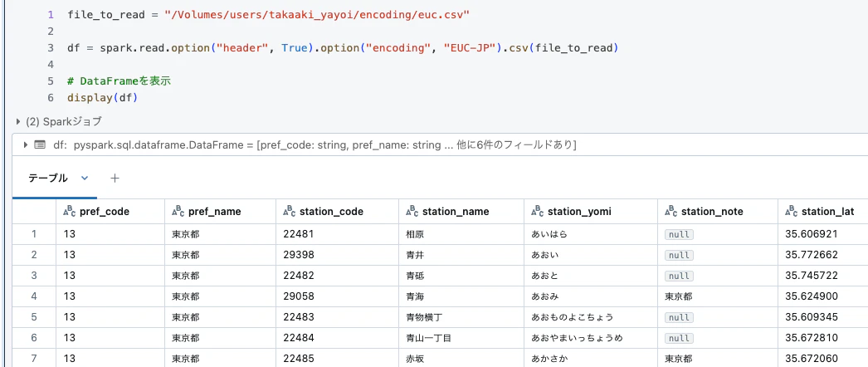Click the (2) Sparkジョブ label

(x=64, y=122)
